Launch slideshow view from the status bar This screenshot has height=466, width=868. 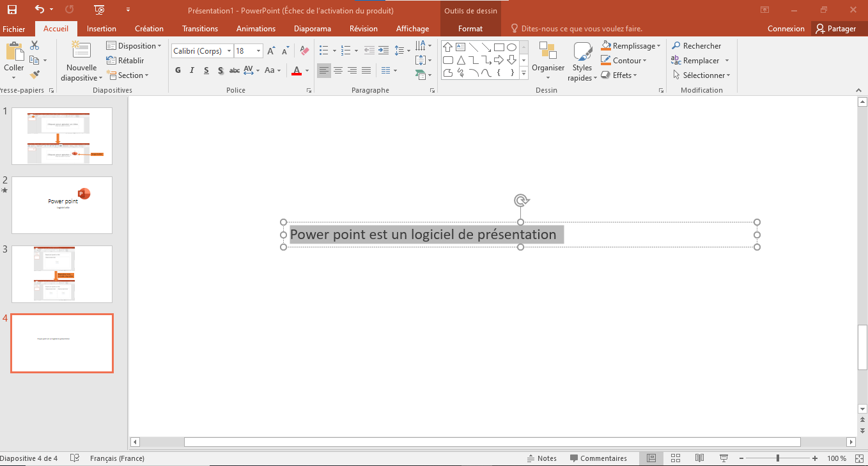[724, 458]
